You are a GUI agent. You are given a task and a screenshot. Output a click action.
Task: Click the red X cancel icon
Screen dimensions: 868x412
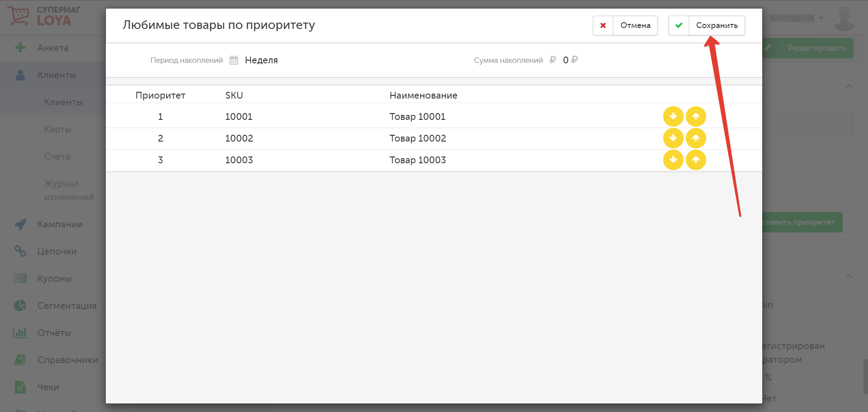point(603,25)
